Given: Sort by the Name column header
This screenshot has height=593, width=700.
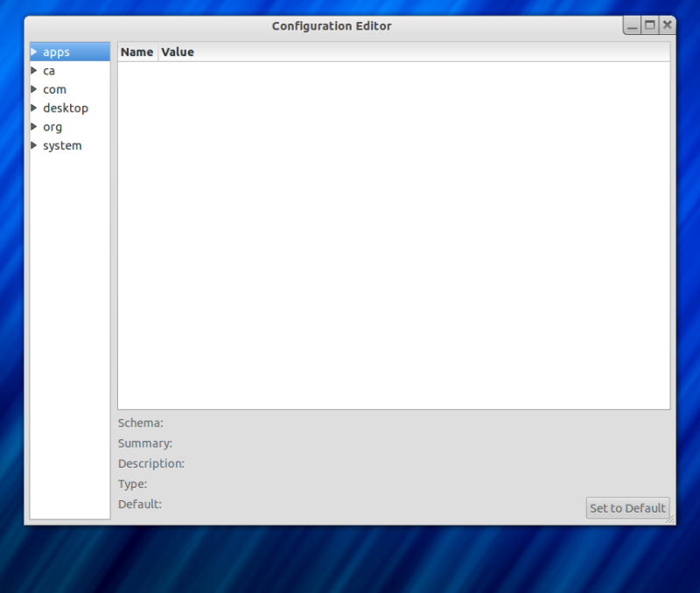Looking at the screenshot, I should (x=137, y=52).
